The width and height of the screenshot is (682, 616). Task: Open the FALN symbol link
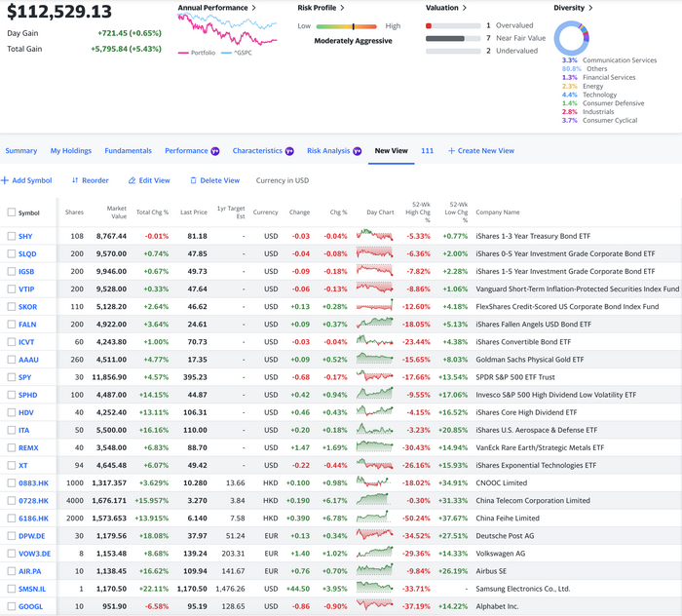[x=27, y=325]
